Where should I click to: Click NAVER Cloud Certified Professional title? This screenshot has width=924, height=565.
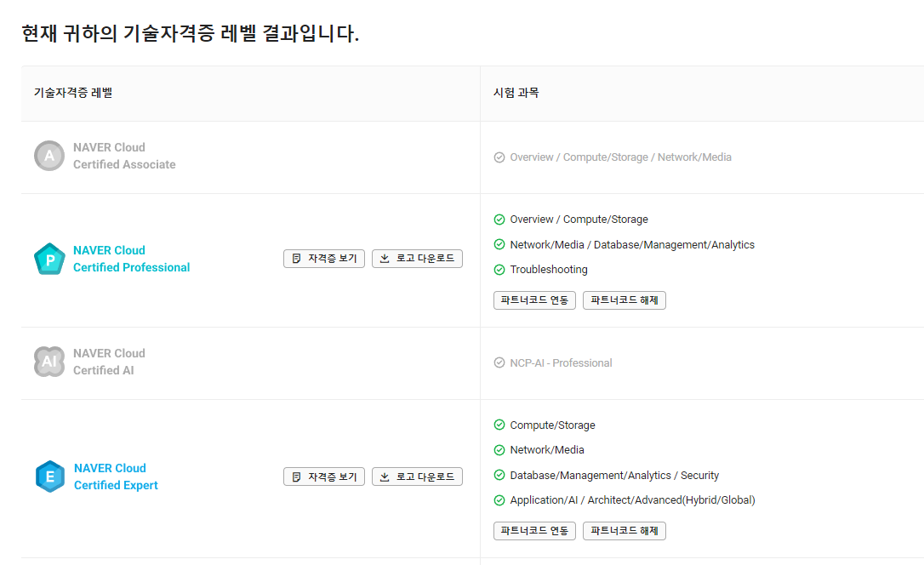(x=131, y=259)
